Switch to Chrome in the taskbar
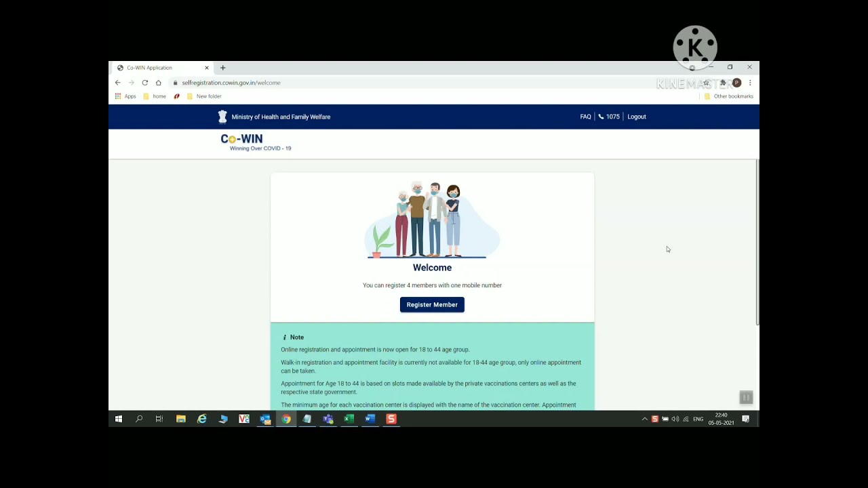This screenshot has height=488, width=868. tap(286, 419)
